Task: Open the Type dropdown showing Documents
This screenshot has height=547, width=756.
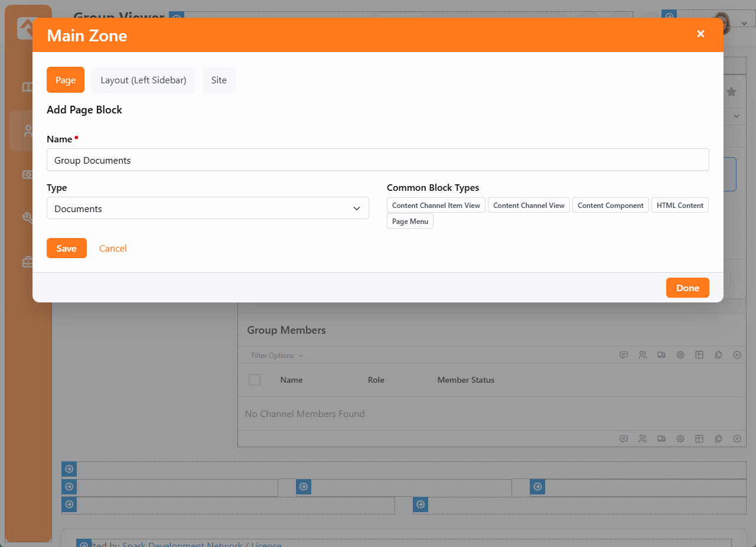Action: point(207,209)
